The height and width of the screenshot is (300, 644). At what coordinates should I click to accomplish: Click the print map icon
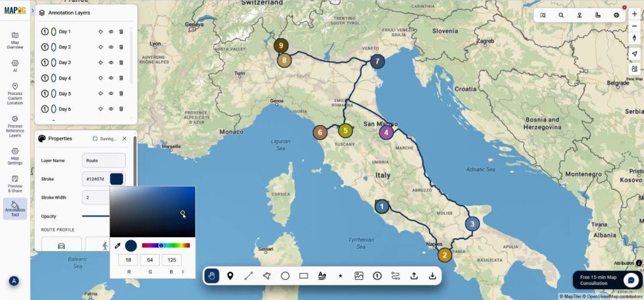(x=616, y=15)
